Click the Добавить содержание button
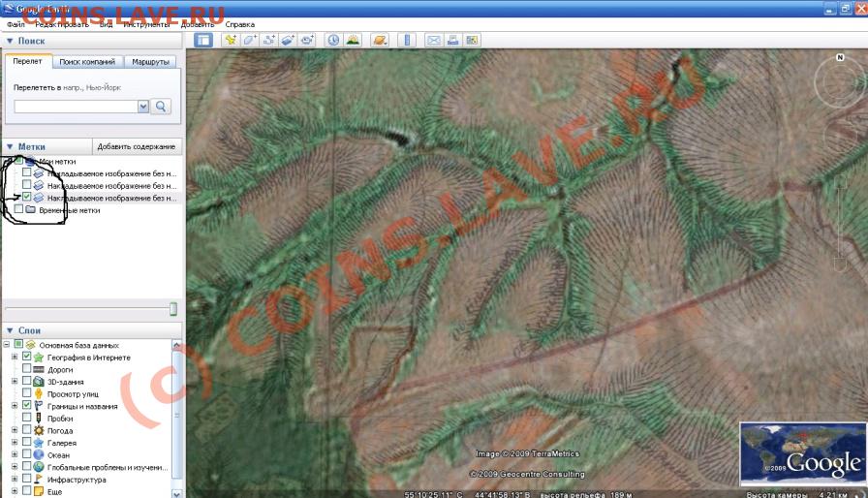This screenshot has width=868, height=498. (137, 146)
